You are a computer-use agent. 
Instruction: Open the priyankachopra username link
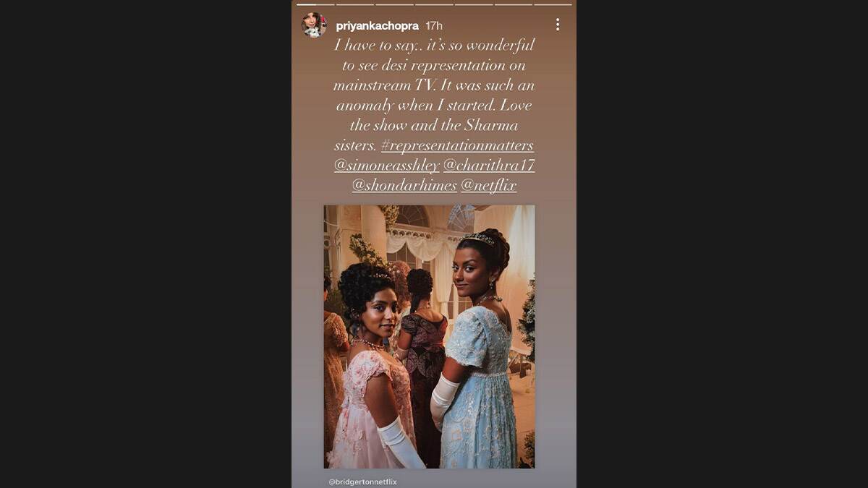point(377,25)
